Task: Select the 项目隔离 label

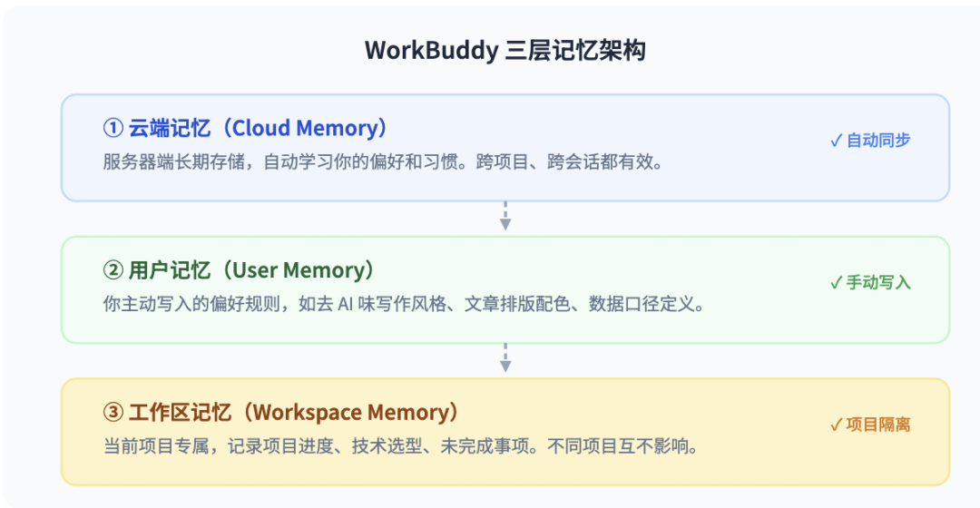Action: pyautogui.click(x=878, y=425)
